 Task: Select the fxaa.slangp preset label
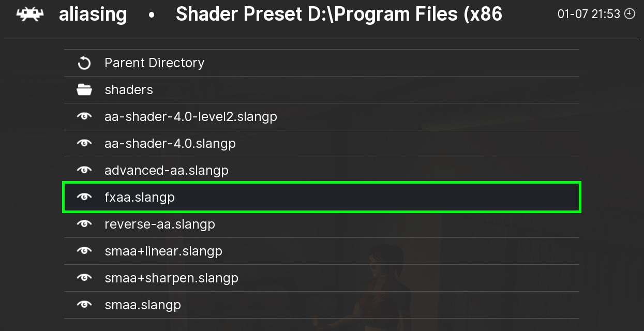[x=140, y=198]
